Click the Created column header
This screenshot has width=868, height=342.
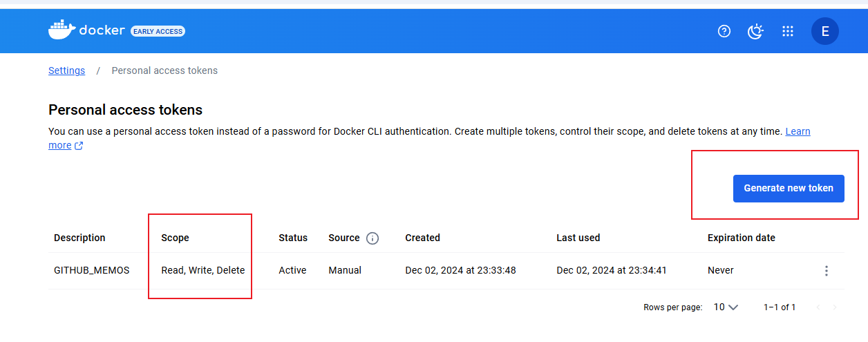(422, 238)
